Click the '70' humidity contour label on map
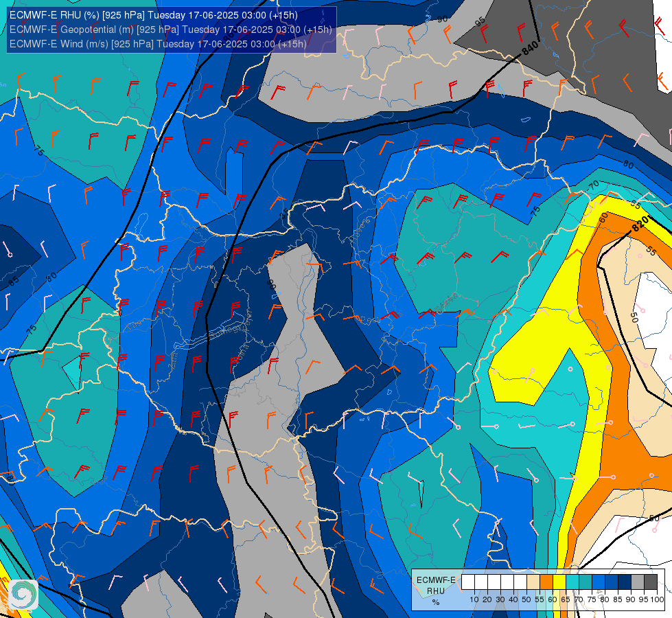Viewport: 672px width, 618px height. tap(594, 186)
